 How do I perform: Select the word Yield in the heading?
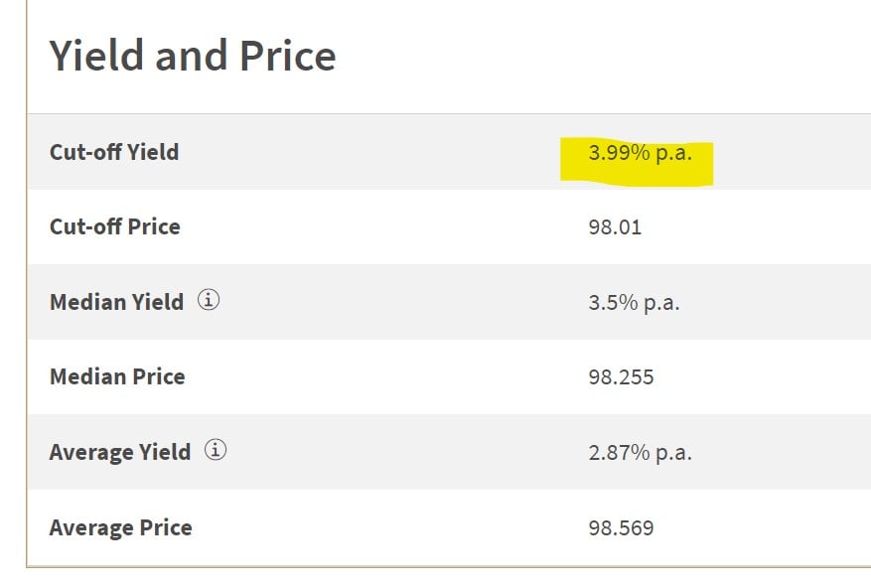96,56
